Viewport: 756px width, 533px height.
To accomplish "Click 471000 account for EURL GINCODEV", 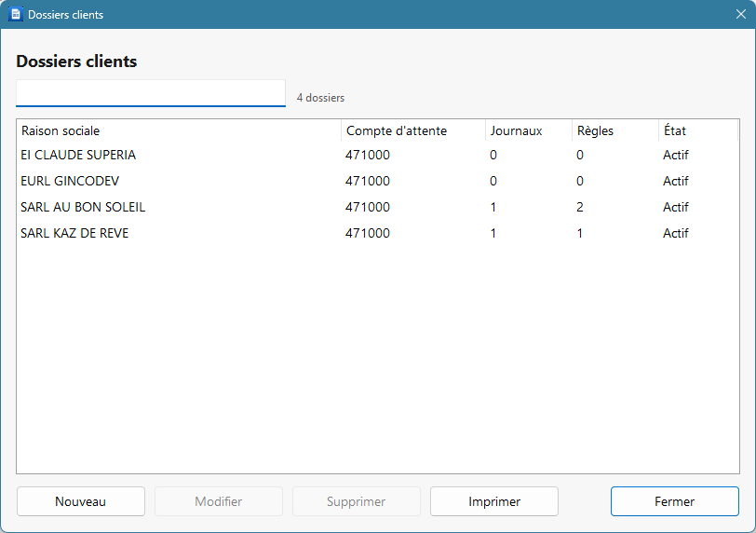I will (x=368, y=181).
